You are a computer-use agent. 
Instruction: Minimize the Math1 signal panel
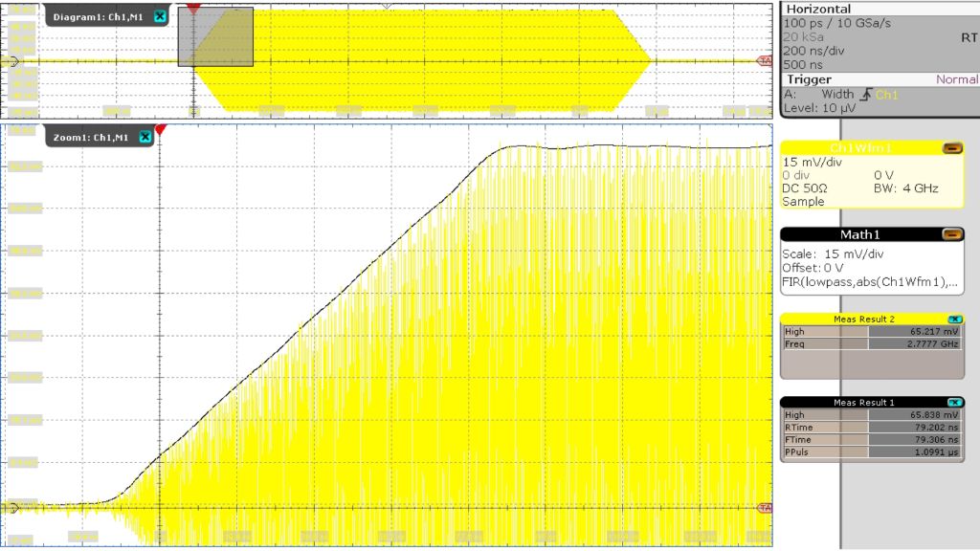point(952,234)
